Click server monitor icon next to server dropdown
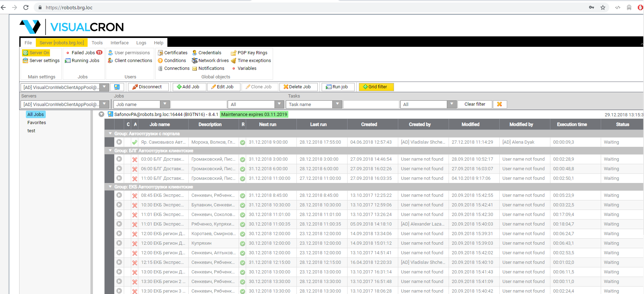Screen dimensions: 644x294 [x=117, y=87]
